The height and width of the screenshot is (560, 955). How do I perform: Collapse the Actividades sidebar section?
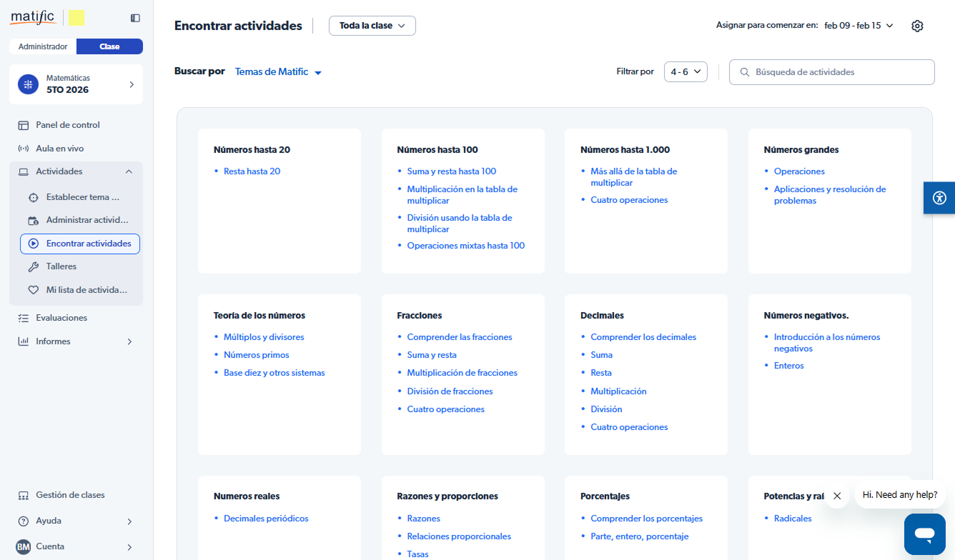point(129,171)
